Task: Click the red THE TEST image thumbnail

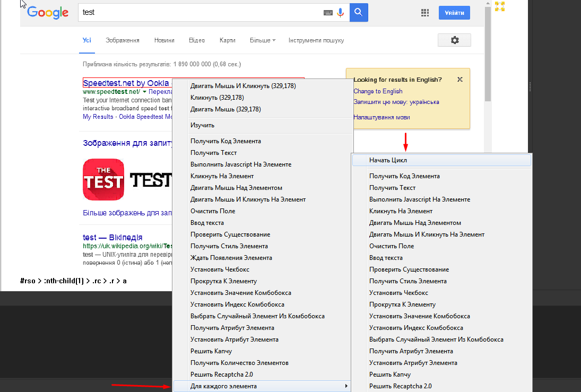Action: pos(103,180)
